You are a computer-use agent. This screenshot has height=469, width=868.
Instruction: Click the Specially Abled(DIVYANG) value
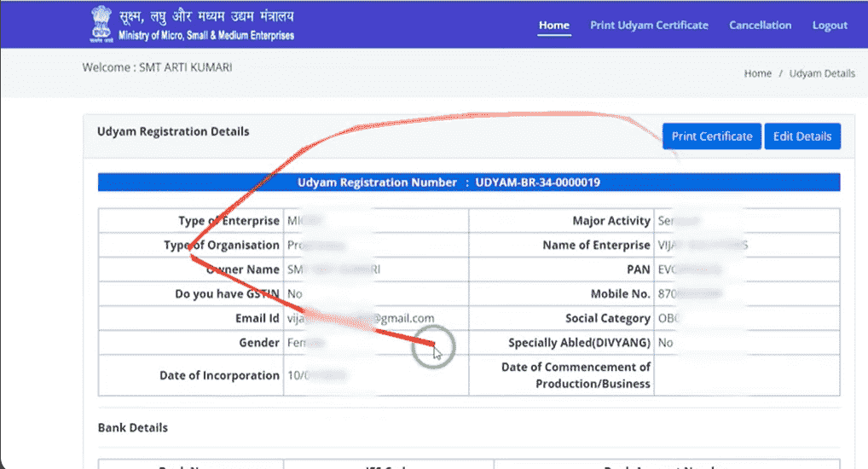tap(665, 343)
